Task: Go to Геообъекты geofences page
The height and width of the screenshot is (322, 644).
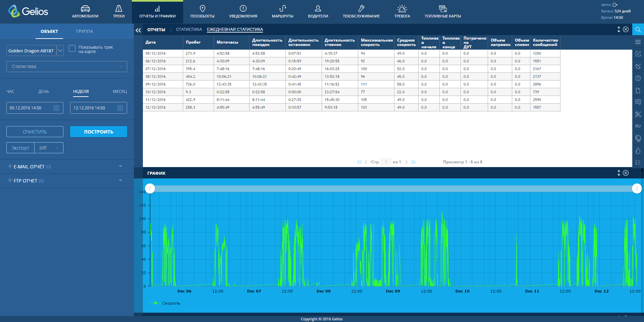Action: pyautogui.click(x=202, y=11)
